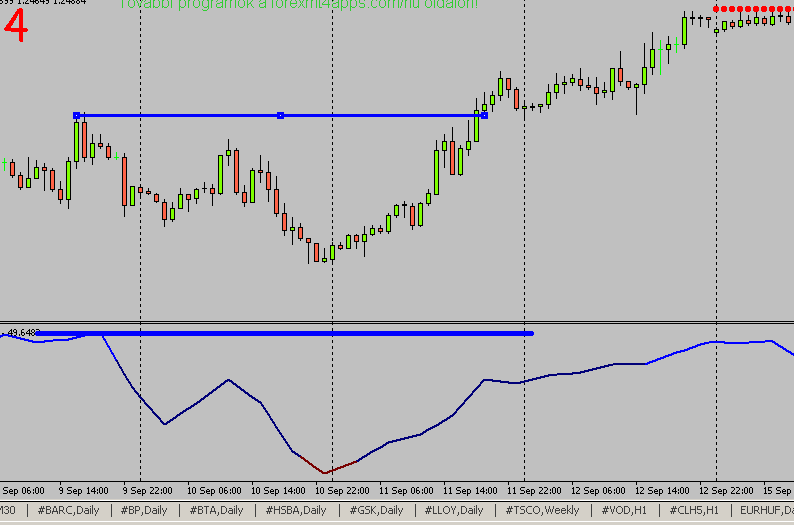Select the right anchor of blue price trendline
This screenshot has width=794, height=525.
485,115
